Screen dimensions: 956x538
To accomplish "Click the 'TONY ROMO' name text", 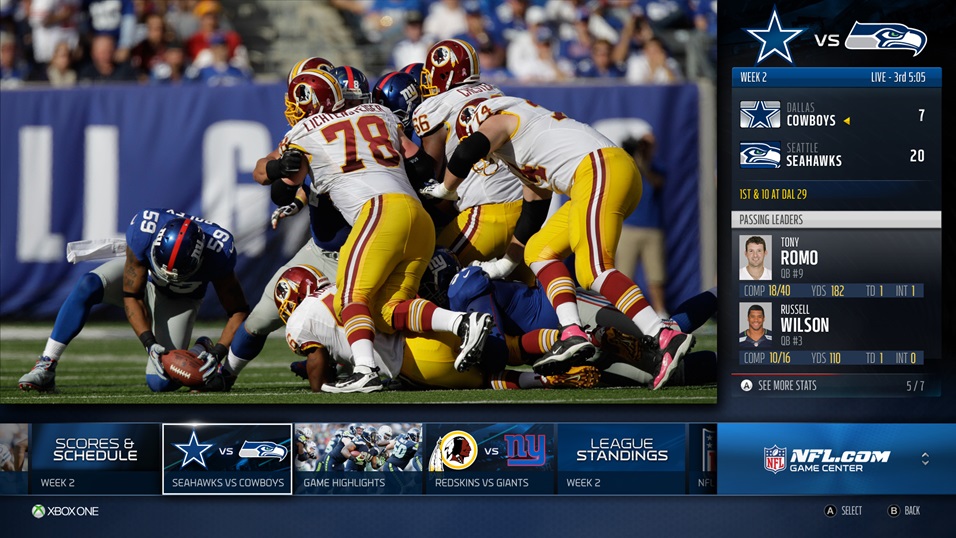I will click(x=799, y=253).
